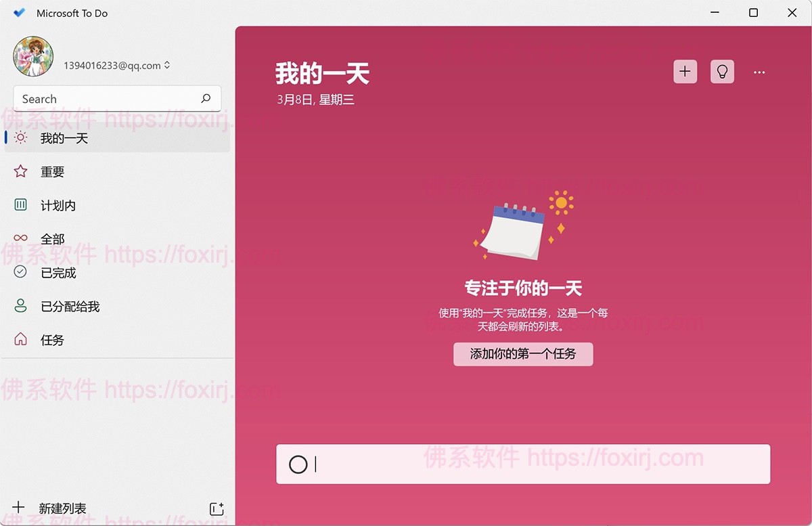View the 已完成 completed list
Screen dimensions: 812x526
pyautogui.click(x=58, y=273)
